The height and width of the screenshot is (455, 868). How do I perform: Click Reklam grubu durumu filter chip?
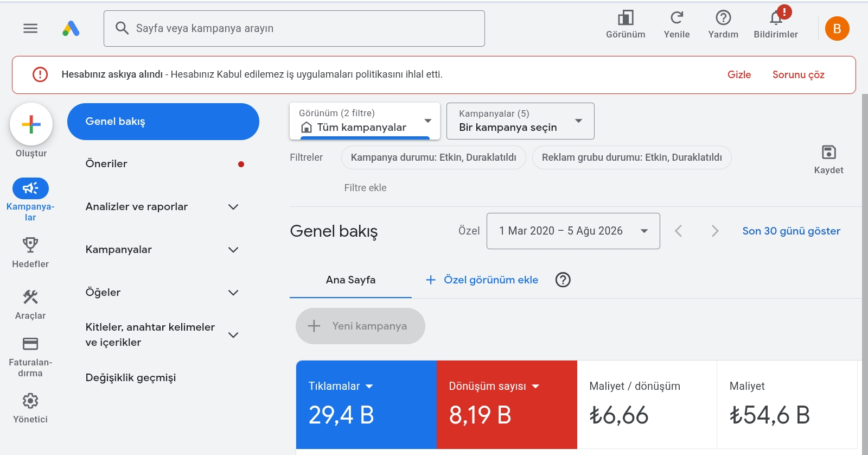631,157
